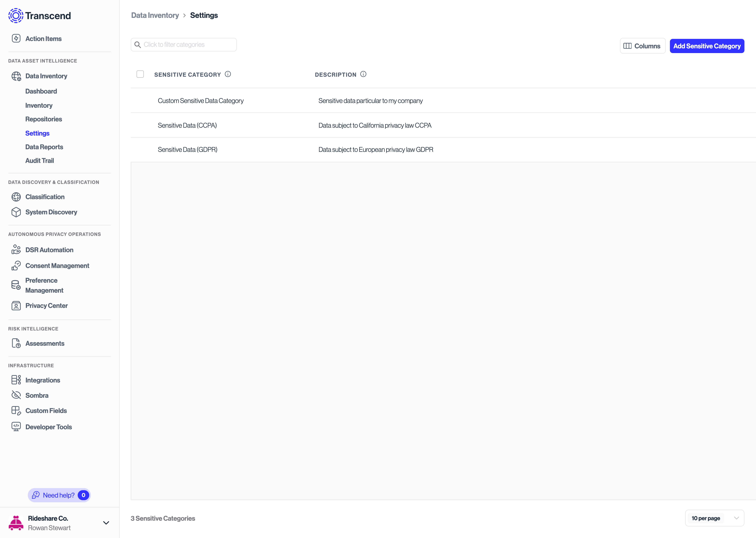Click the filter categories search field
756x538 pixels.
pos(183,44)
